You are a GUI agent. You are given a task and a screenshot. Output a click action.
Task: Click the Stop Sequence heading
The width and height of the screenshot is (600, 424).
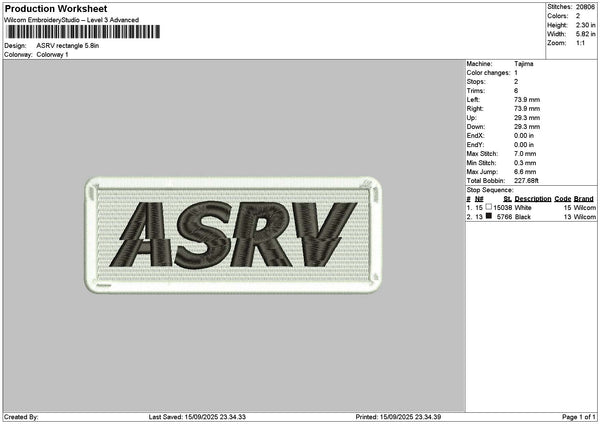pyautogui.click(x=490, y=190)
